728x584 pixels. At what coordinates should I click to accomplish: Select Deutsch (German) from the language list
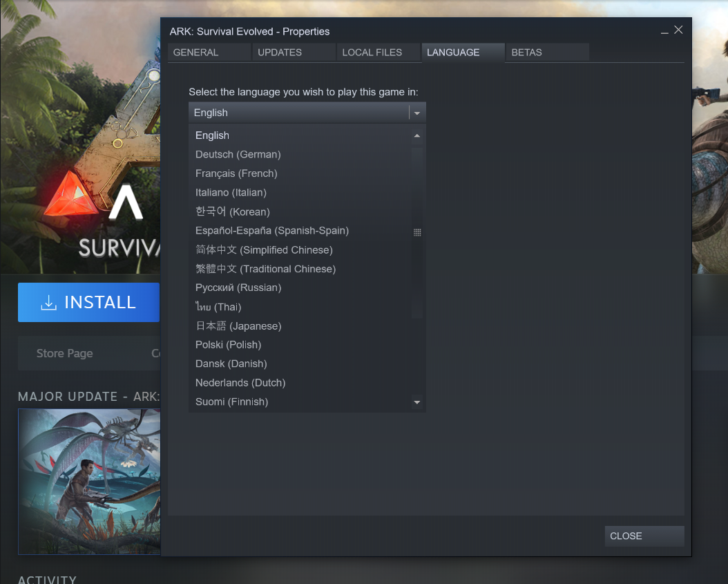click(x=238, y=154)
